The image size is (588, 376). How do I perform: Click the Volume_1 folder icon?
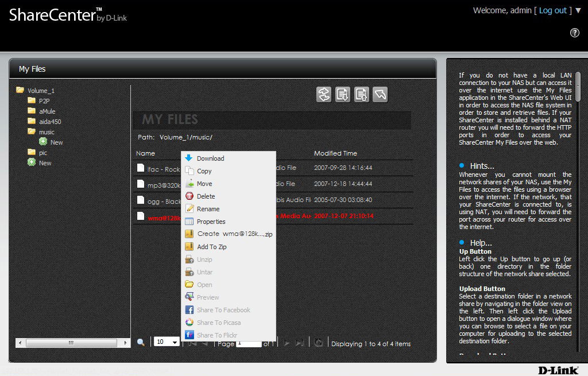coord(20,90)
